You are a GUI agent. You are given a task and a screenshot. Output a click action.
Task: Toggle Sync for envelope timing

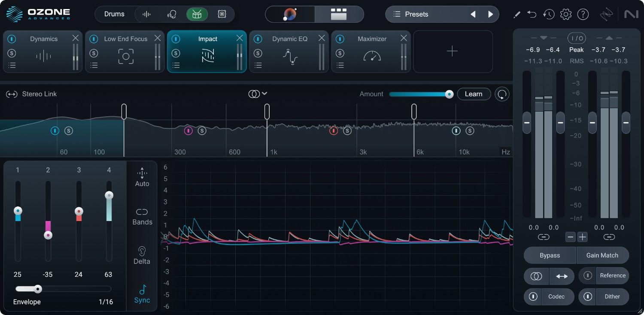(x=142, y=294)
